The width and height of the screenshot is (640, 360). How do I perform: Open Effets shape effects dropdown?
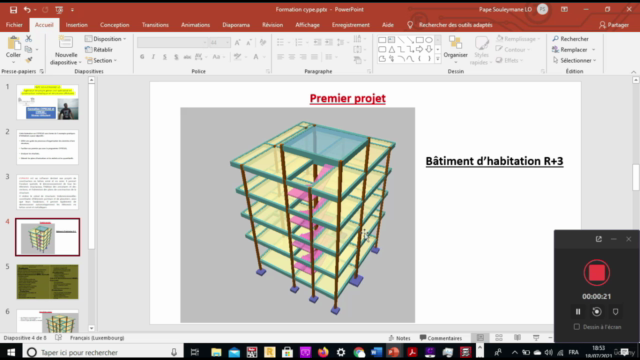[x=509, y=60]
